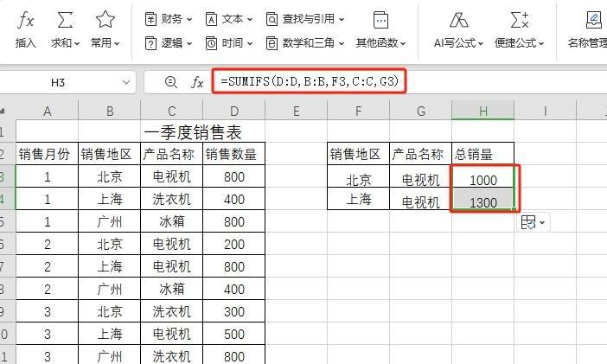Select column C header
The height and width of the screenshot is (364, 607).
pos(172,112)
